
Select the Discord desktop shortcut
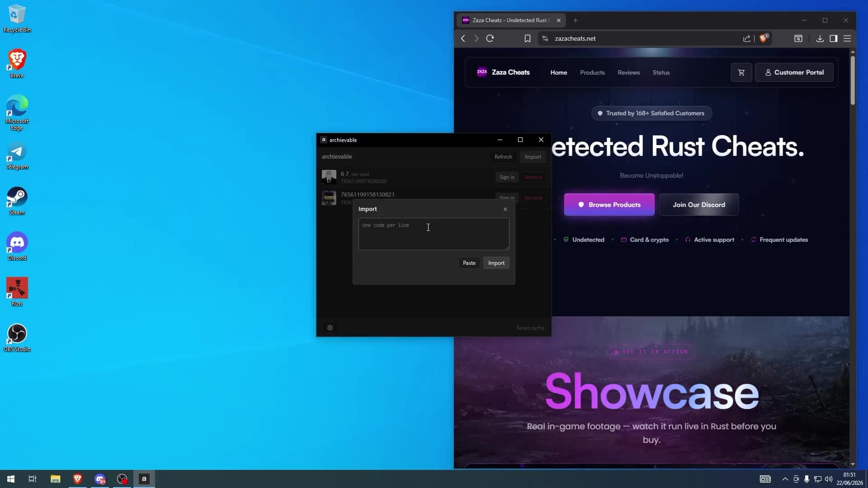[x=17, y=247]
